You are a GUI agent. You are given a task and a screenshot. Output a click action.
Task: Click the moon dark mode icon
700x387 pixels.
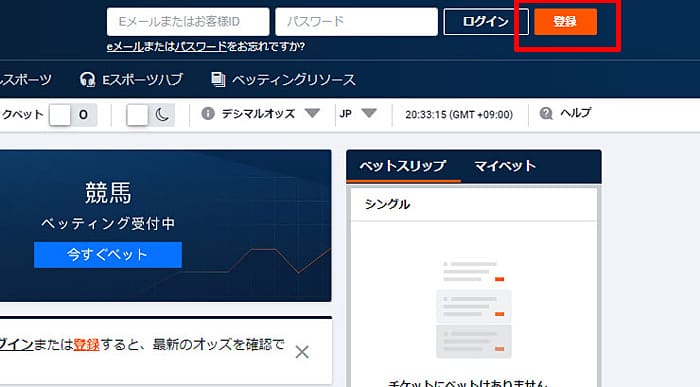coord(162,115)
